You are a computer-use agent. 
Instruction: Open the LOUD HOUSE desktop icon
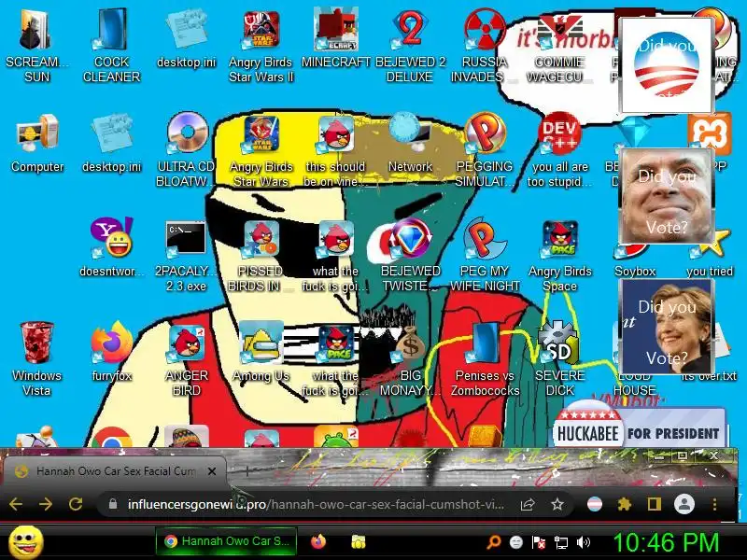click(x=635, y=384)
